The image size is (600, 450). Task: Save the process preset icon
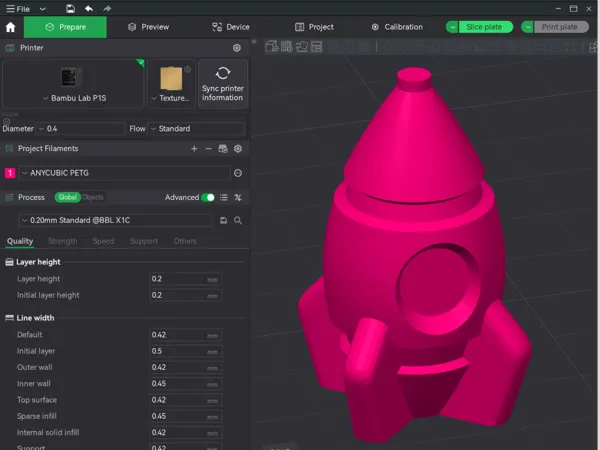point(223,220)
